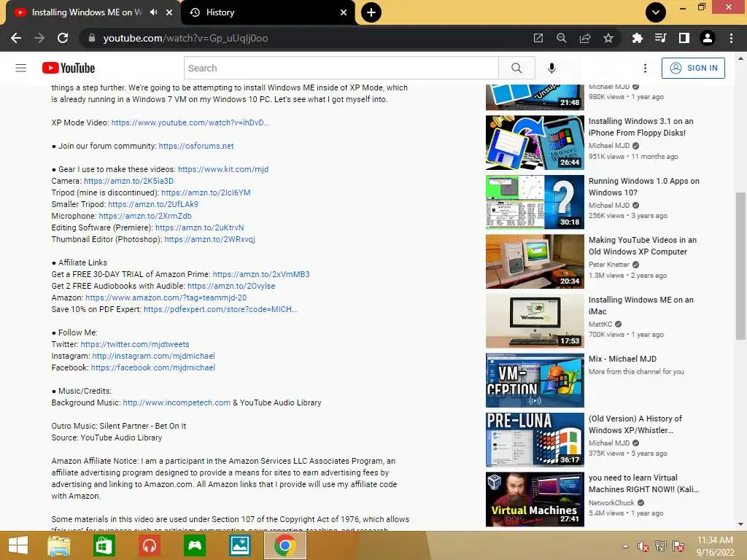Viewport: 747px width, 560px height.
Task: Open the Microphone amzn.to/2XrmZdb link
Action: tap(145, 216)
